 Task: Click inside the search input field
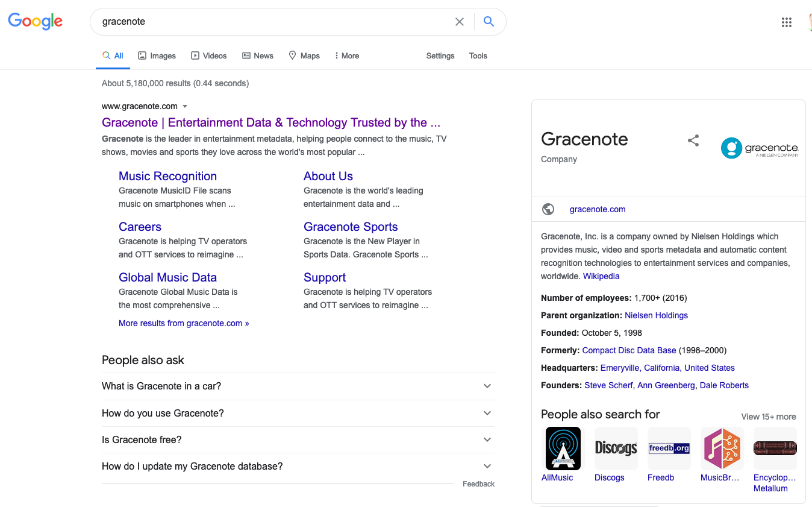tap(271, 22)
